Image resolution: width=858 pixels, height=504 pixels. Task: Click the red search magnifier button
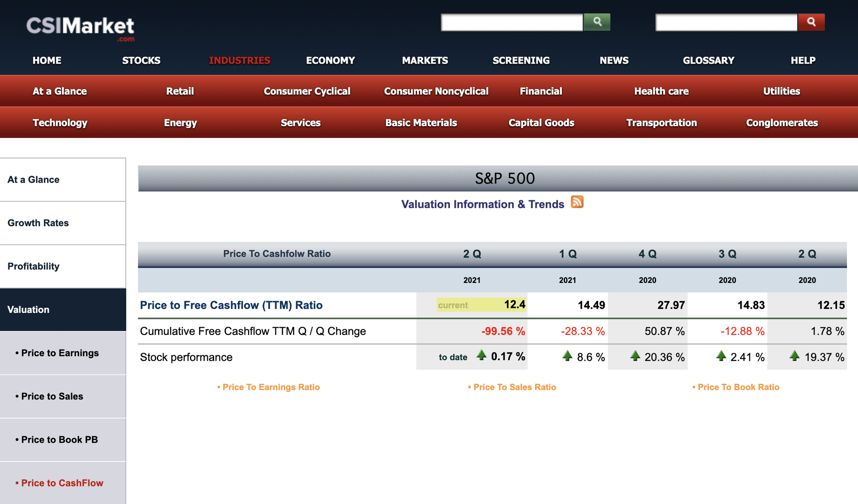click(x=811, y=22)
